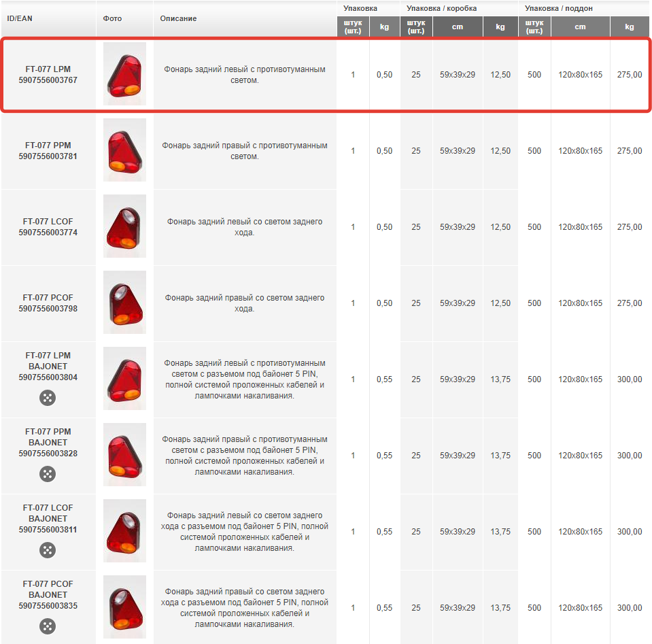The width and height of the screenshot is (652, 644).
Task: Open the FT-077 LCOF lamp photo
Action: point(124,226)
